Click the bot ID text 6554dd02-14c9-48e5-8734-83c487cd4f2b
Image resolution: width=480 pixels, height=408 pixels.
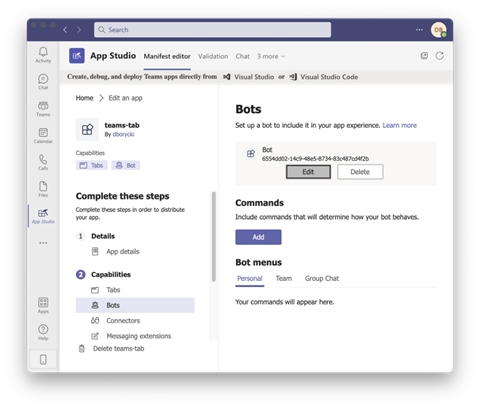(x=315, y=159)
